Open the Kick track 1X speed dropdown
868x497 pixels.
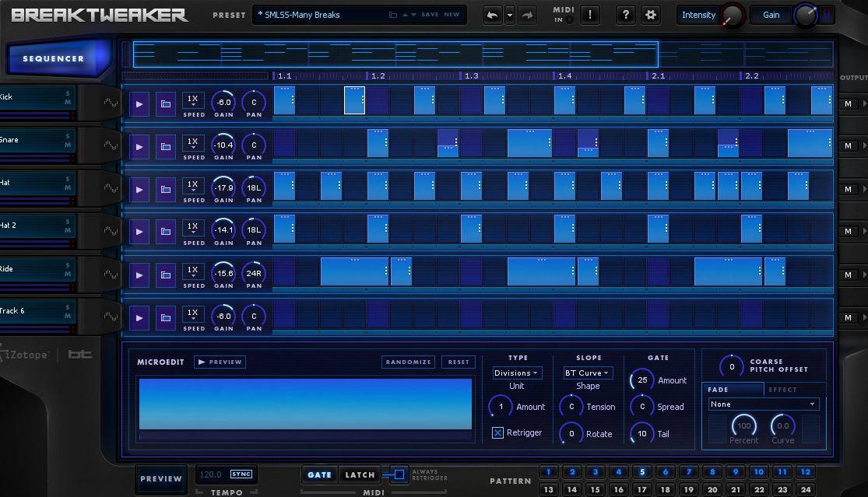click(x=192, y=100)
